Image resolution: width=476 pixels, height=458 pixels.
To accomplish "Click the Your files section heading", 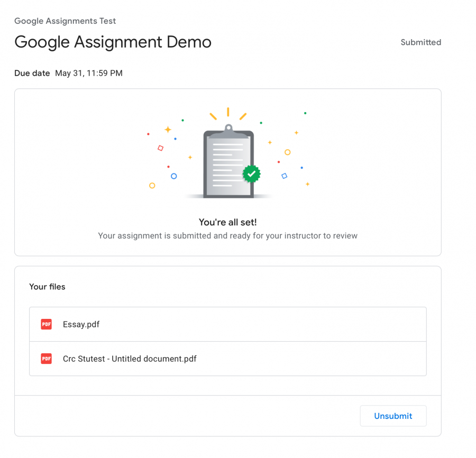I will [47, 287].
